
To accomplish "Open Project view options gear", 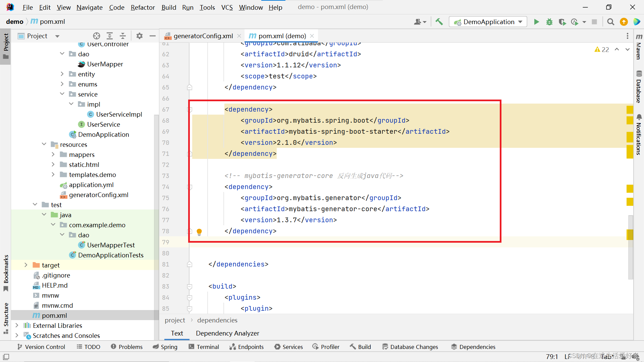I will click(x=140, y=36).
